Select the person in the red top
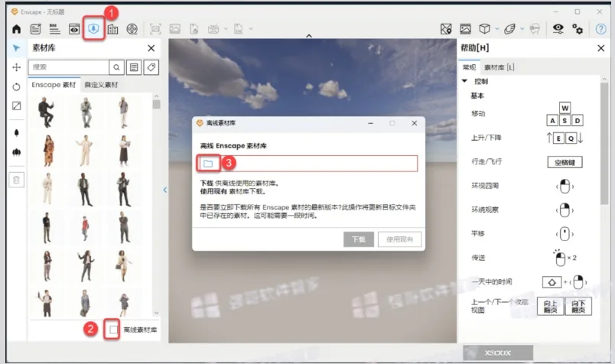This screenshot has height=364, width=615. coord(85,228)
